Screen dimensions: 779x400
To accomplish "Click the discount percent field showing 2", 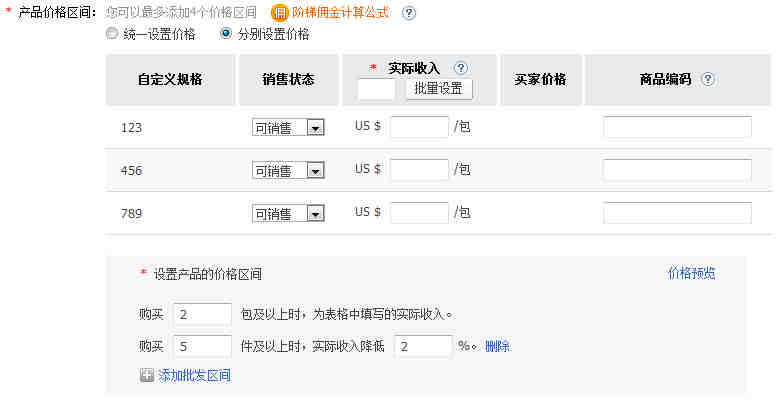I will 423,346.
